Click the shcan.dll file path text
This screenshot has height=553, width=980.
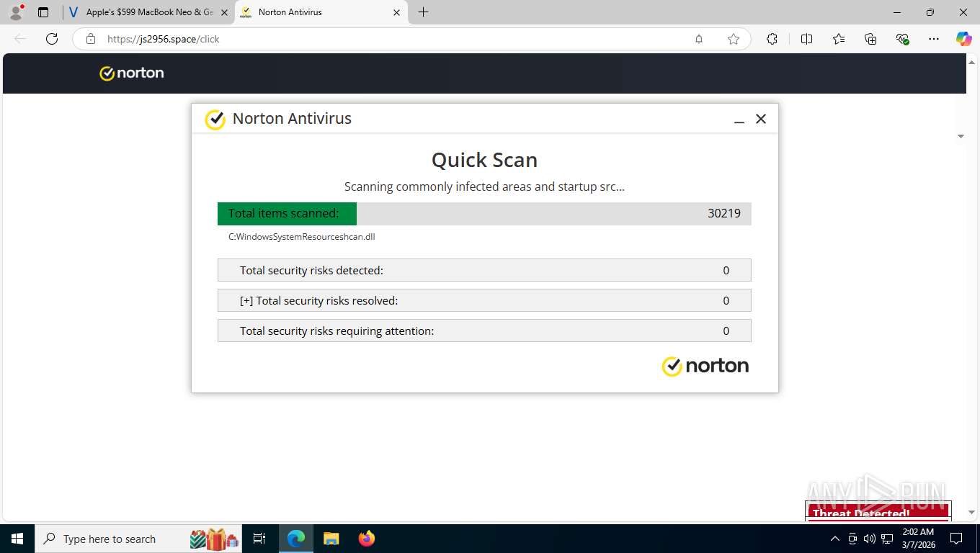pyautogui.click(x=301, y=236)
